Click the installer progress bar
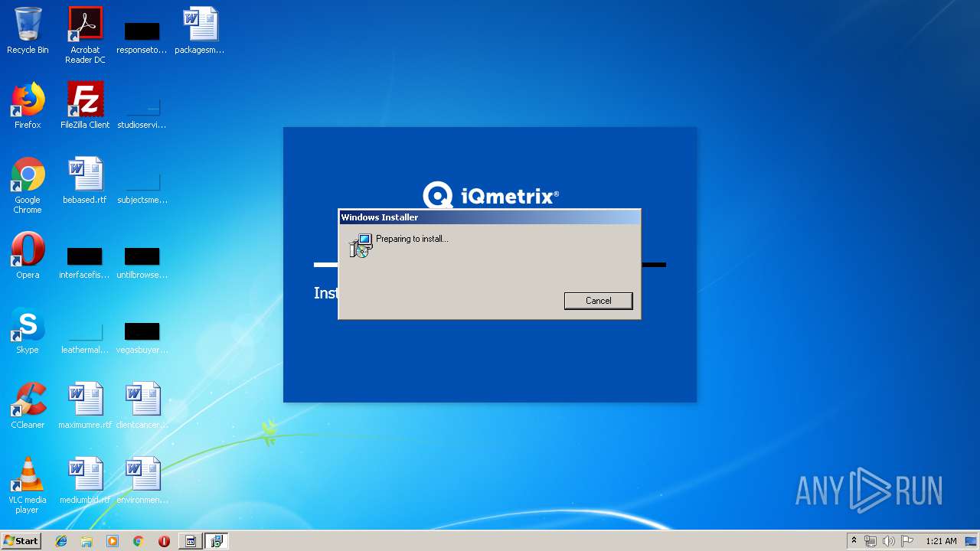Screen dimensions: 980x551 pyautogui.click(x=490, y=265)
